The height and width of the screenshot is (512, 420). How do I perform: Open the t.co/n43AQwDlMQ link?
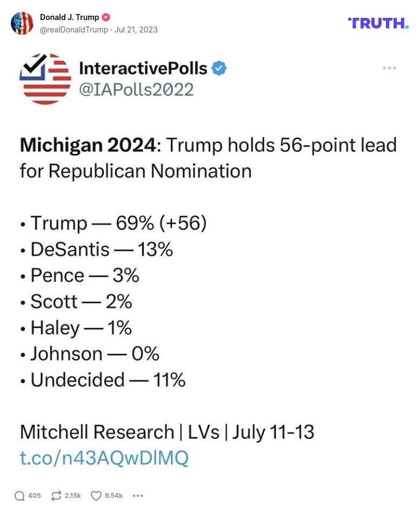tap(103, 457)
